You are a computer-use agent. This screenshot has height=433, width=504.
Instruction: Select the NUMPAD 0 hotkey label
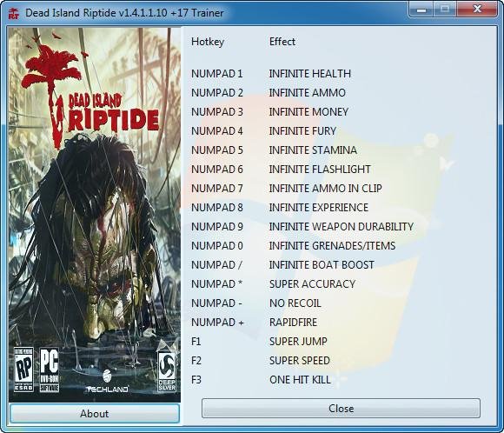217,246
